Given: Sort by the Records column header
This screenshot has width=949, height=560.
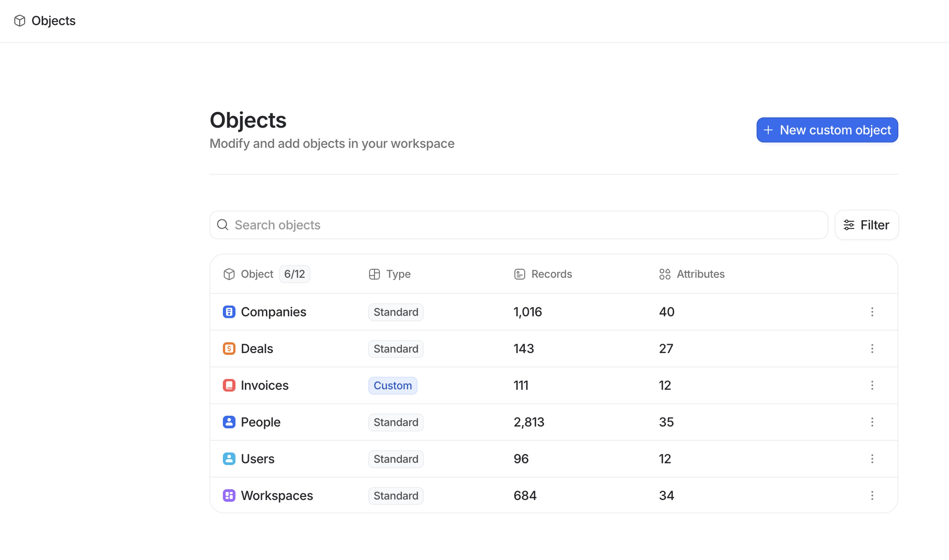Looking at the screenshot, I should pos(551,274).
